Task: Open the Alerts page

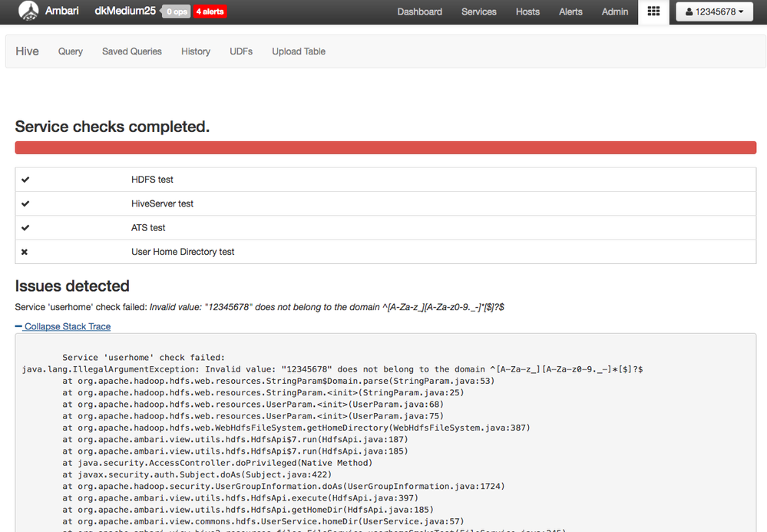Action: tap(570, 12)
